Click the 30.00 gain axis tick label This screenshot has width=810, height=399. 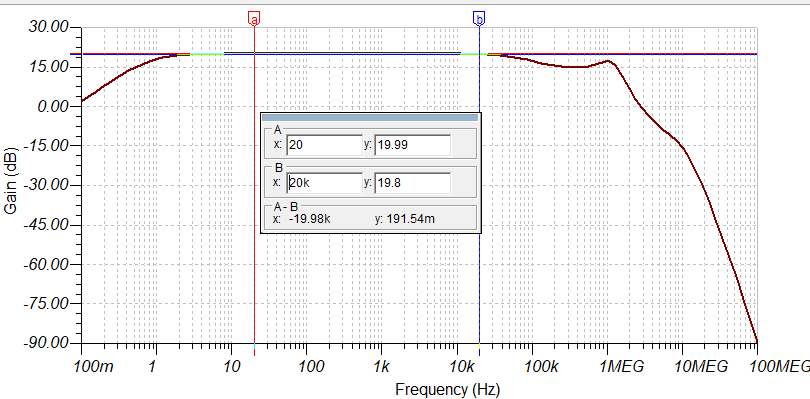click(x=49, y=27)
